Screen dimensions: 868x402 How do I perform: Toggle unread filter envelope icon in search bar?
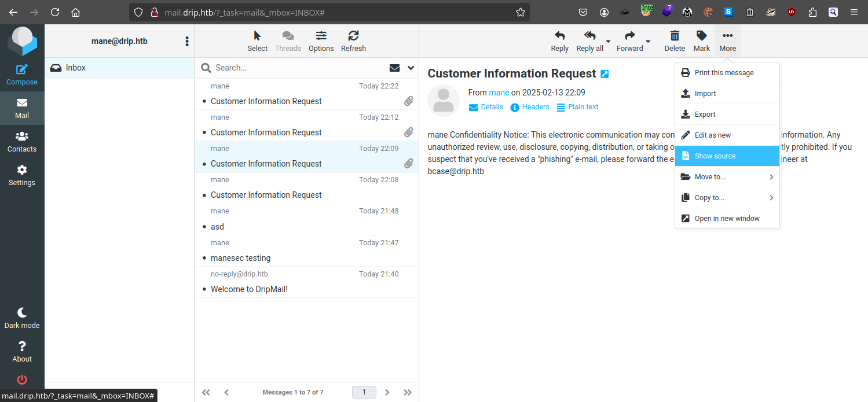394,68
